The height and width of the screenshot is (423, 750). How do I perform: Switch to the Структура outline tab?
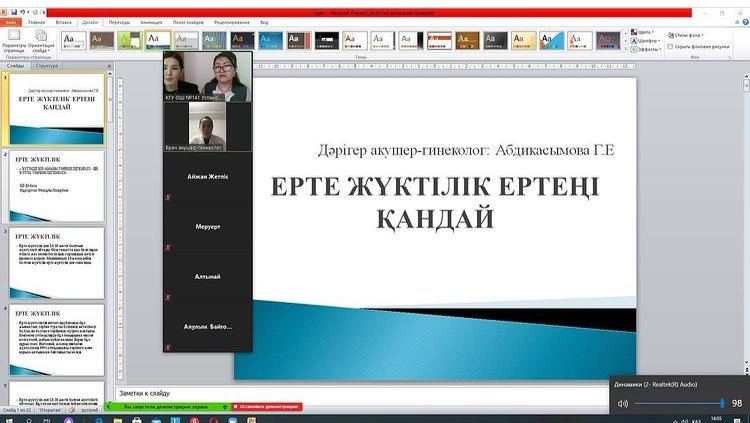tap(46, 66)
